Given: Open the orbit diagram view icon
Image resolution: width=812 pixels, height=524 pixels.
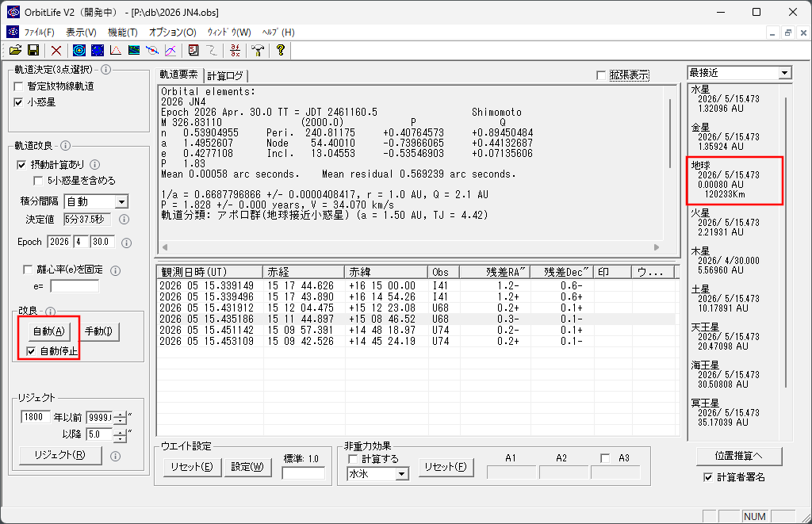Looking at the screenshot, I should 79,50.
